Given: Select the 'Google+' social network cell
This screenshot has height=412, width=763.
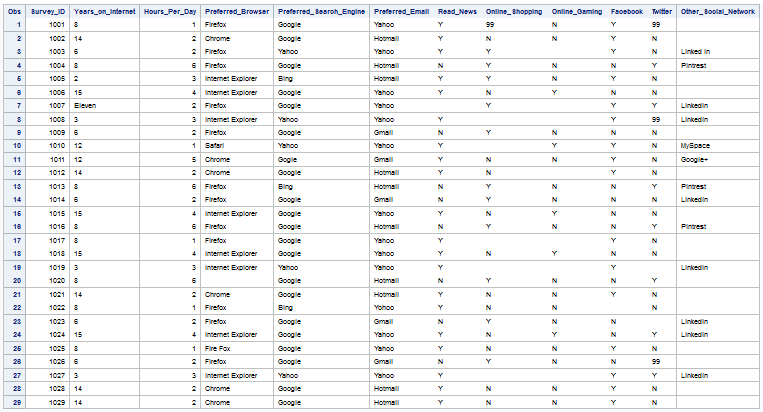Looking at the screenshot, I should coord(695,160).
